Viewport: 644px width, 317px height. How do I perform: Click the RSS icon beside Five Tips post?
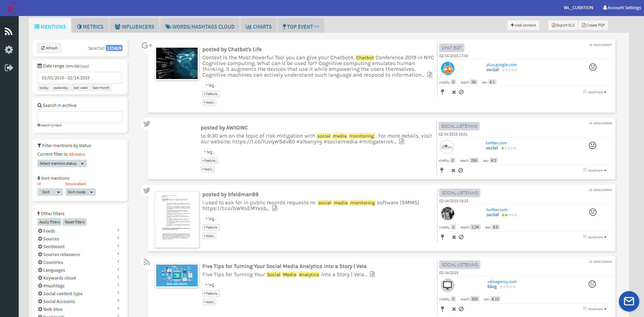click(x=147, y=262)
